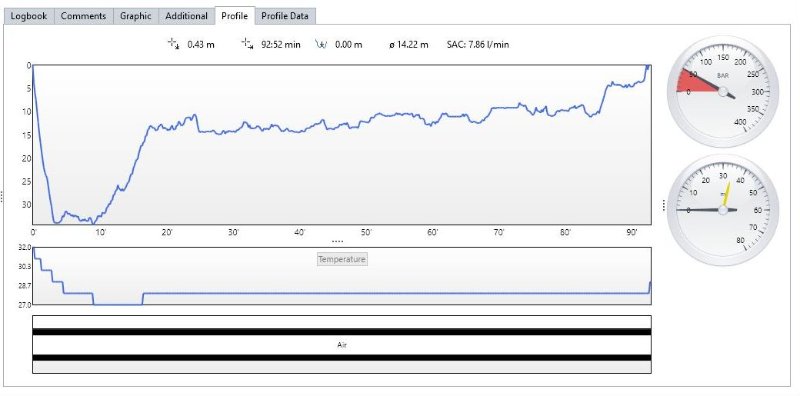Switch to the Comments tab
The width and height of the screenshot is (800, 396).
[x=83, y=16]
